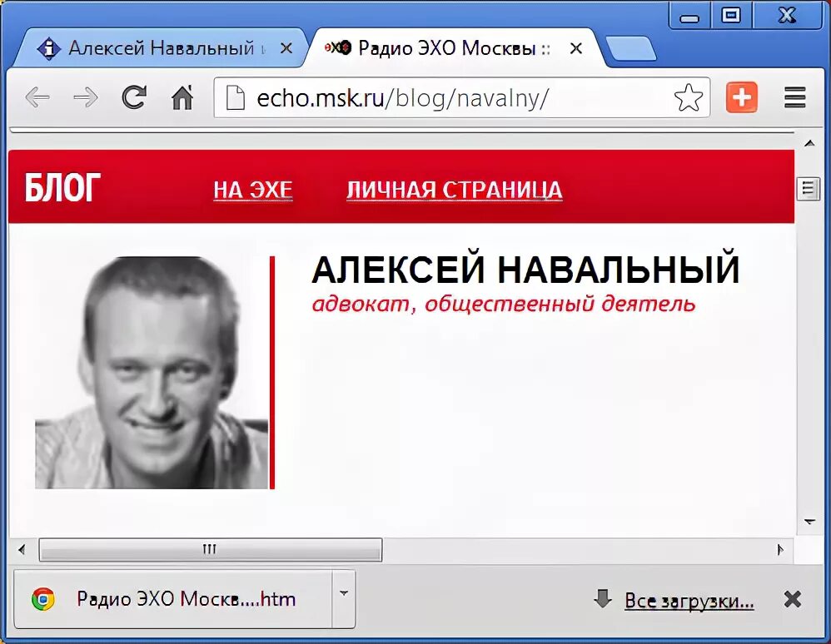Click the horizontal scrollbar left arrow

22,549
